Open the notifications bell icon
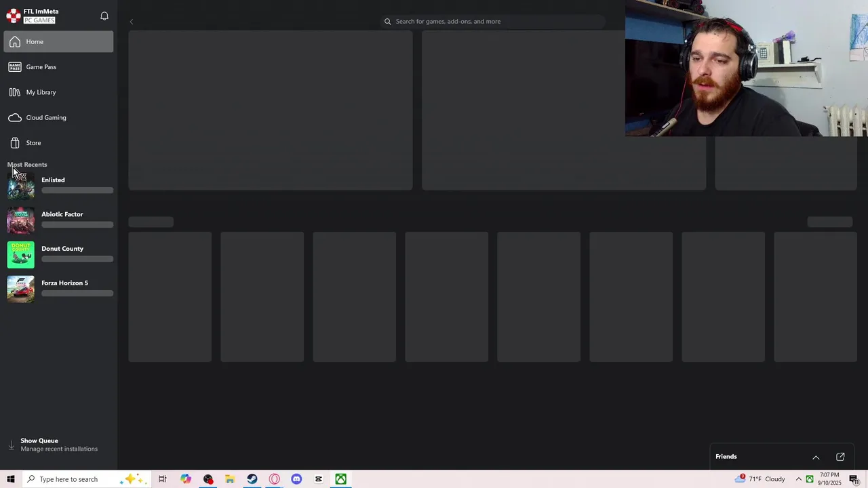Image resolution: width=868 pixels, height=488 pixels. pos(104,16)
